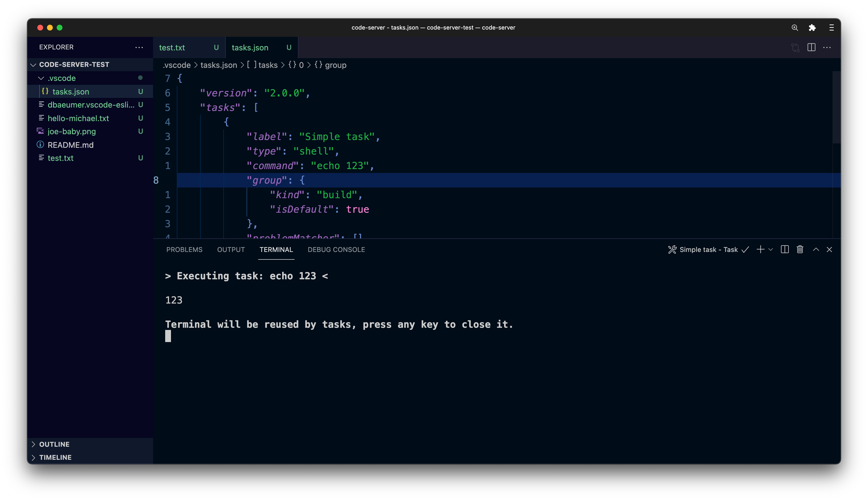
Task: Switch to the test.txt editor tab
Action: click(x=172, y=48)
